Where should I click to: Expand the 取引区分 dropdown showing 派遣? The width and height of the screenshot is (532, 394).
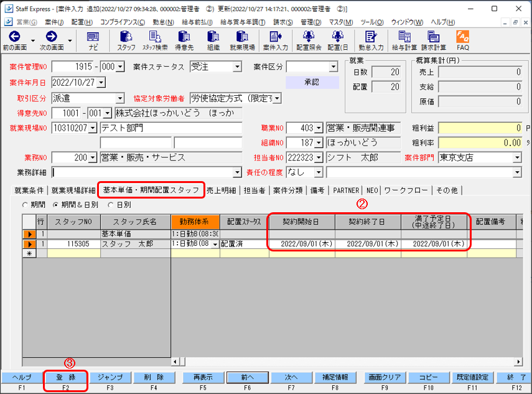(x=120, y=98)
